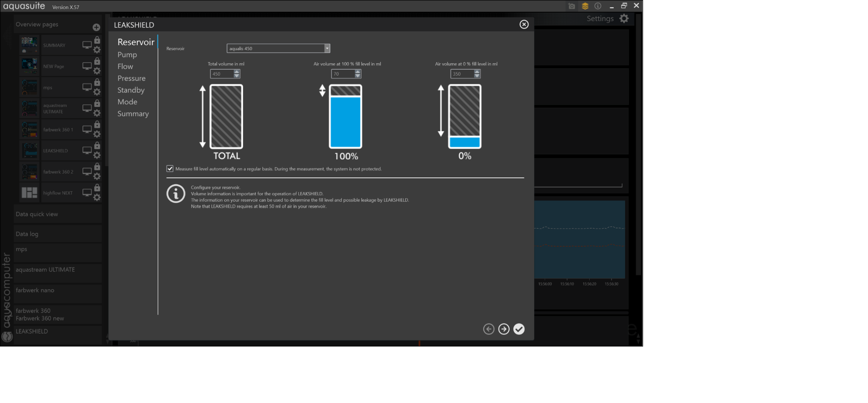The image size is (868, 403).
Task: Open gear settings for SUMMARY page
Action: point(97,50)
